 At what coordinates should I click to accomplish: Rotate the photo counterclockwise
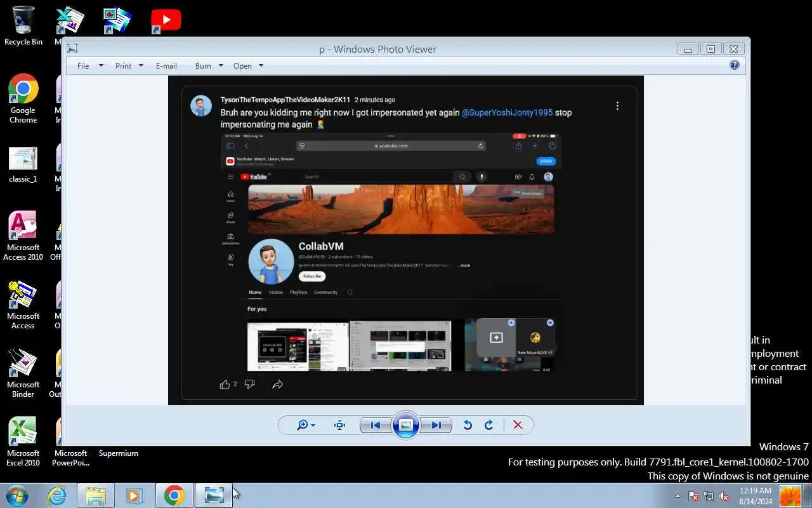468,425
